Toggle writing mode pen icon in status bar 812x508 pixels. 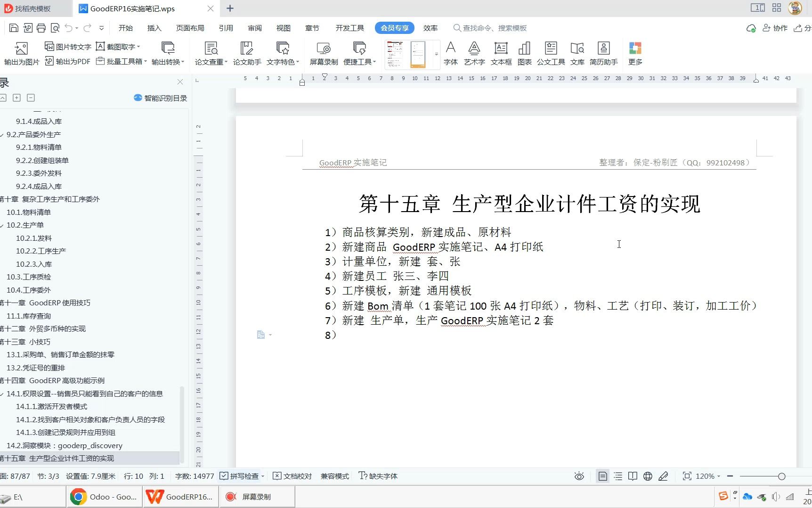[x=663, y=476]
